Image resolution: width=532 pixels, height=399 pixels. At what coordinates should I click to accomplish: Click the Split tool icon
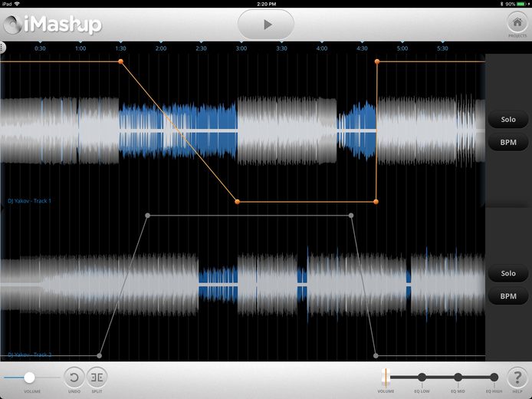click(97, 378)
